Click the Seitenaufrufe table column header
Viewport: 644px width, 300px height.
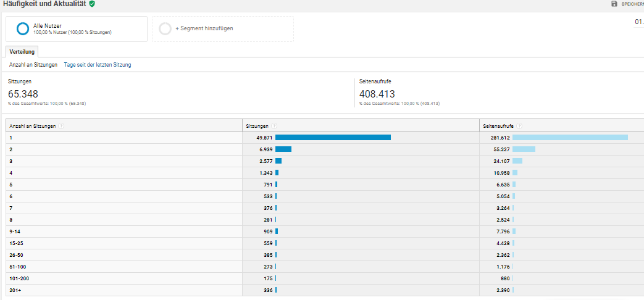pyautogui.click(x=498, y=126)
